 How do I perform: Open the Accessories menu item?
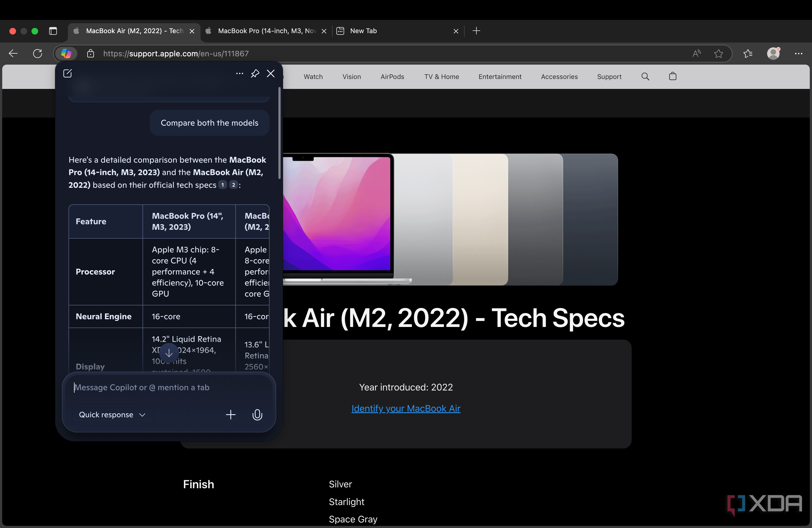559,77
